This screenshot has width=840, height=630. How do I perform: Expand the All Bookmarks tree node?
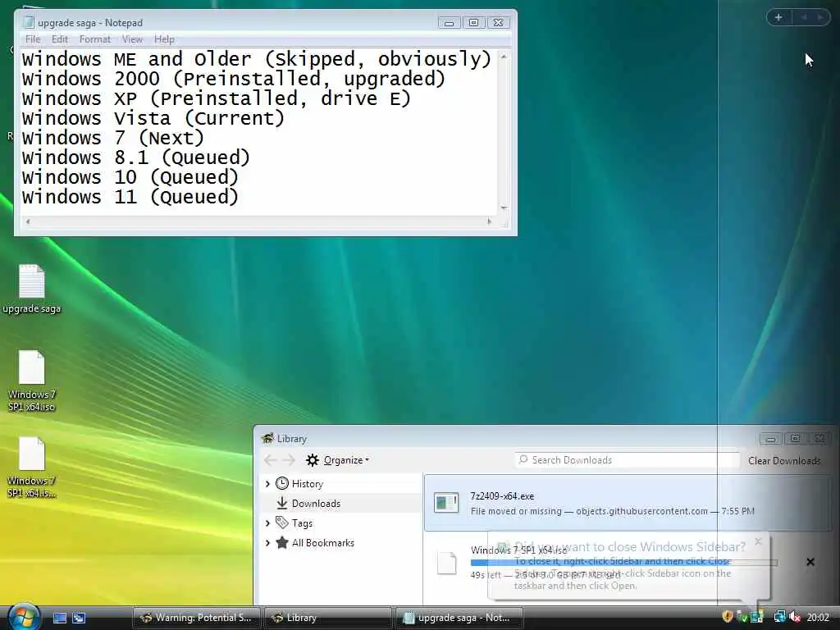267,543
